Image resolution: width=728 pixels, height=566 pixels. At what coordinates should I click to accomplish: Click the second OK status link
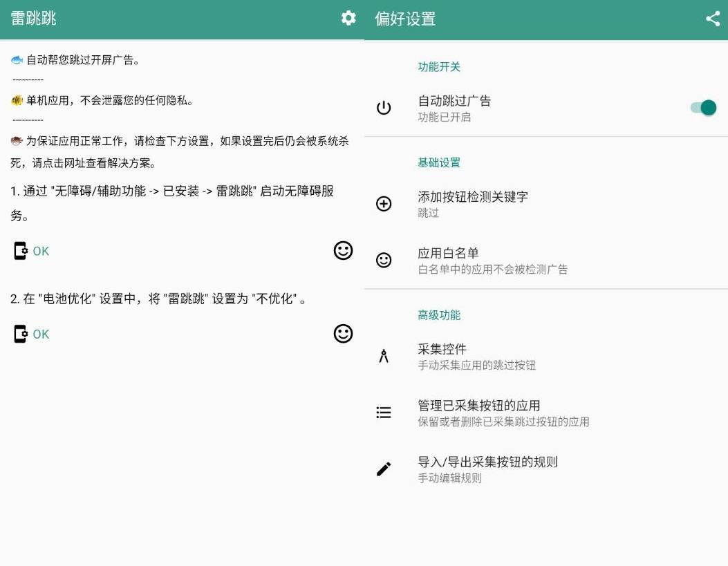41,334
